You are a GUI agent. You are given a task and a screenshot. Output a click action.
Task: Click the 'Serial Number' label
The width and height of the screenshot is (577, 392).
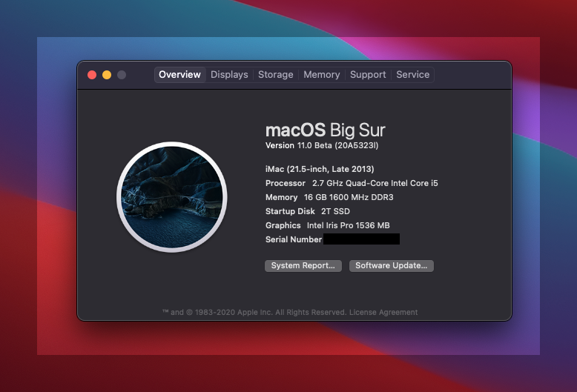[x=294, y=240]
